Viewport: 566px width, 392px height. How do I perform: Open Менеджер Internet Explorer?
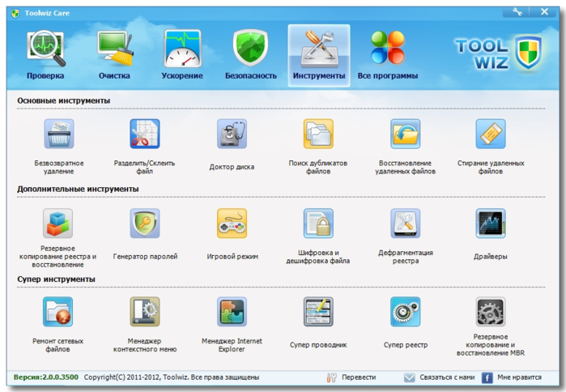click(x=232, y=312)
